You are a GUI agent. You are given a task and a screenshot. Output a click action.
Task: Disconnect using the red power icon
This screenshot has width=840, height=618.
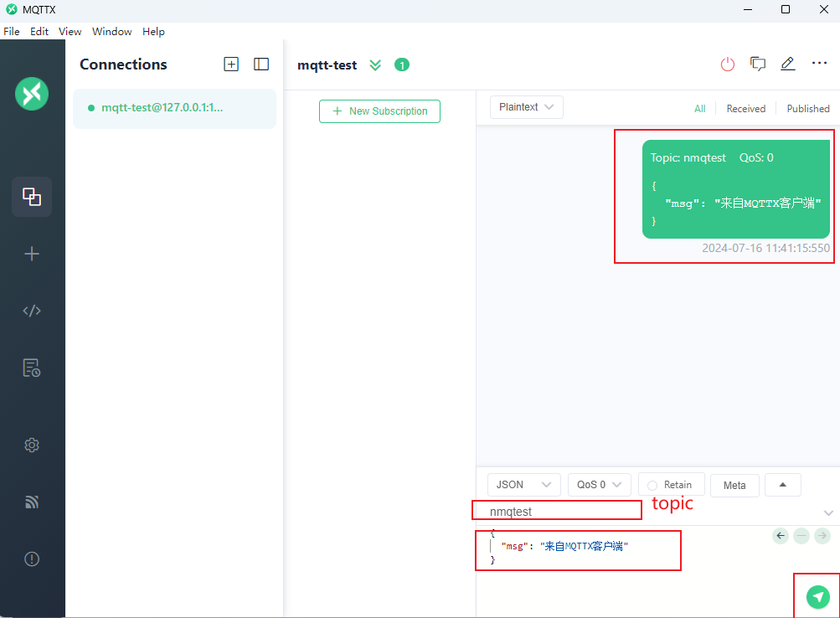pos(728,64)
